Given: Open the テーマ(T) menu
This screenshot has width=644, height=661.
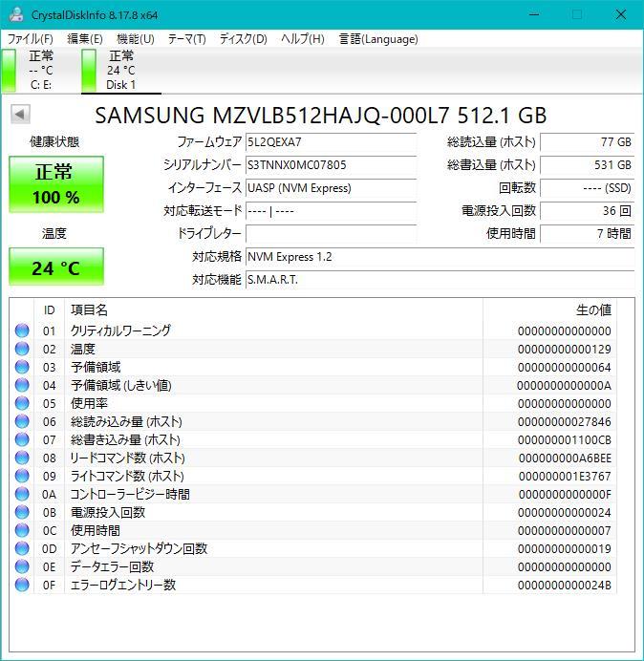Looking at the screenshot, I should (x=187, y=39).
